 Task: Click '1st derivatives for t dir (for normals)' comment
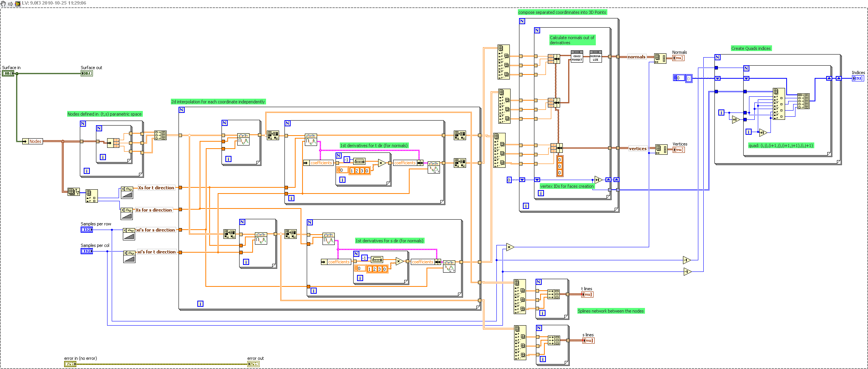coord(374,146)
